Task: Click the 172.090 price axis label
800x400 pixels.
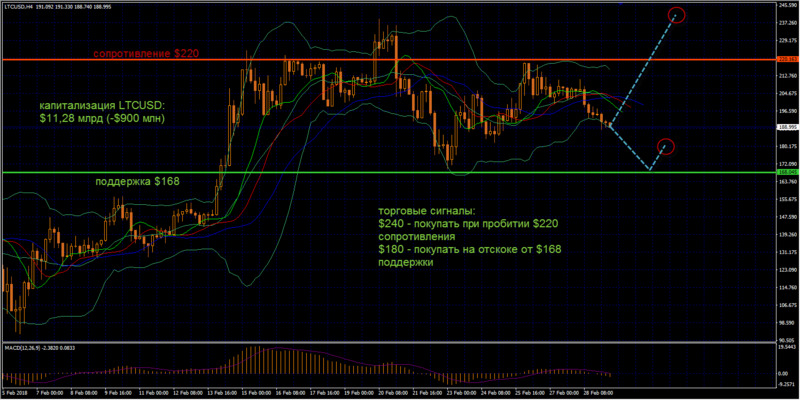Action: click(x=788, y=164)
